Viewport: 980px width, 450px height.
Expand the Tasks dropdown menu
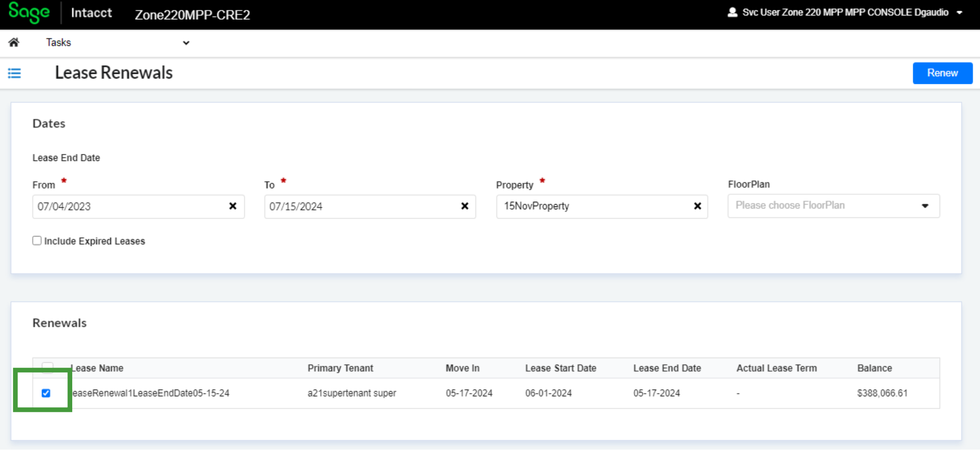[186, 43]
